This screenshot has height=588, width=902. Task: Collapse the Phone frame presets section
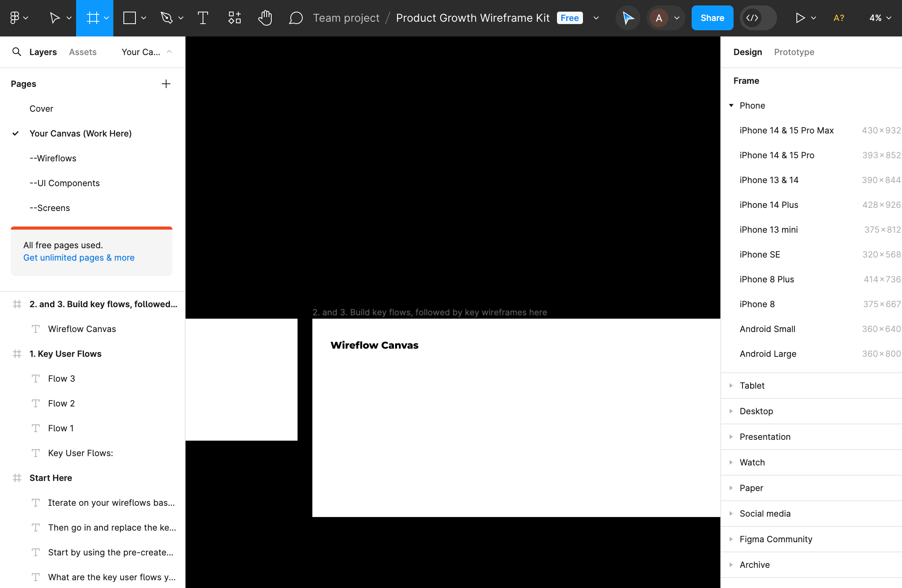pos(731,105)
